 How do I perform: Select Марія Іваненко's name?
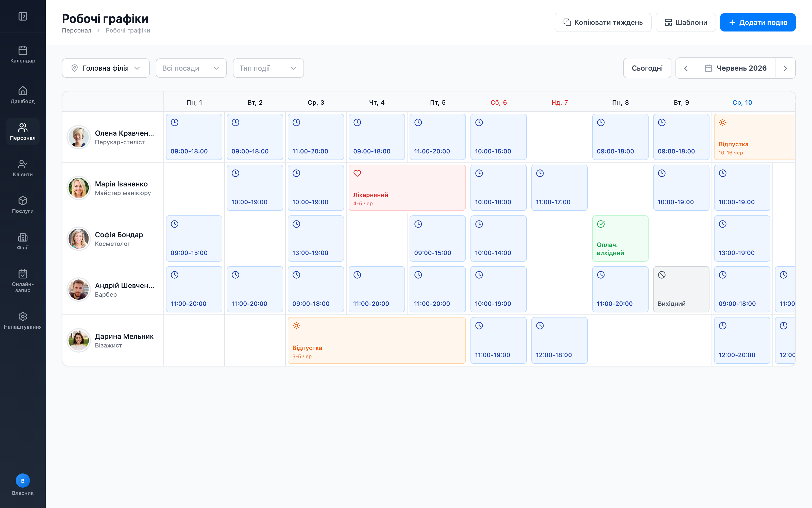121,184
